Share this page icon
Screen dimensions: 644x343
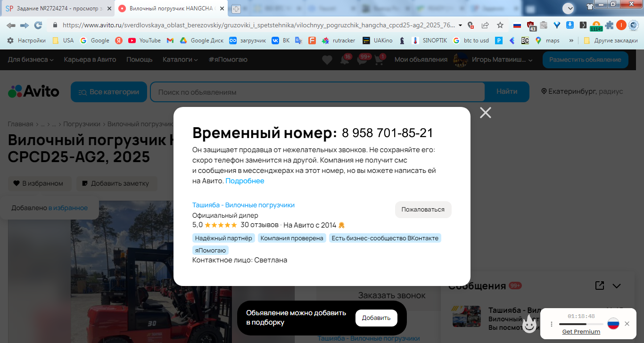485,25
